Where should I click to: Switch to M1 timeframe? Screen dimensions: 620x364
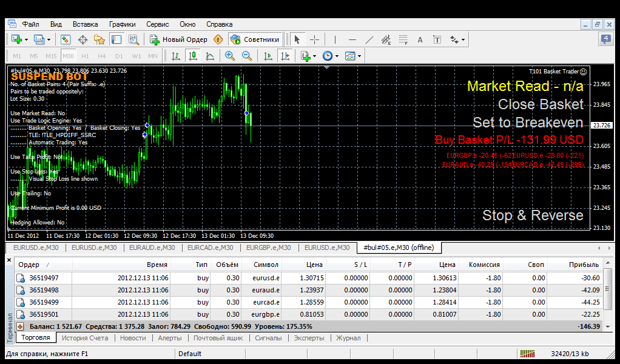click(x=17, y=56)
